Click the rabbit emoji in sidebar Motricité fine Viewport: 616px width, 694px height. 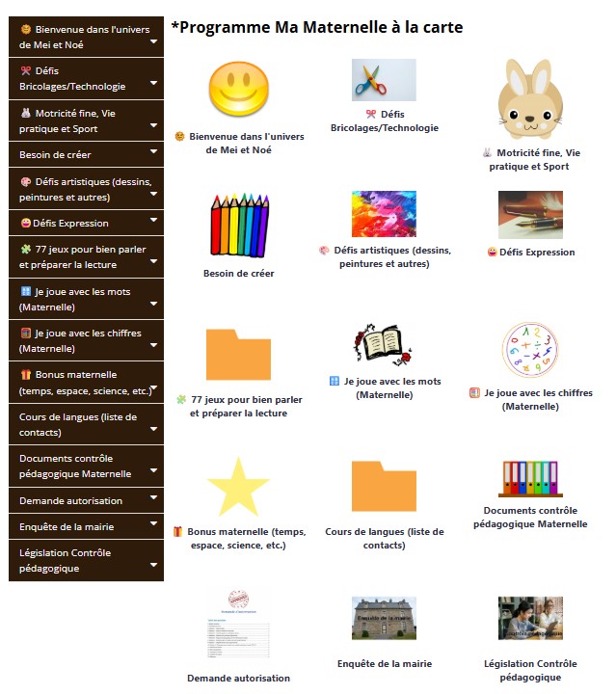26,114
